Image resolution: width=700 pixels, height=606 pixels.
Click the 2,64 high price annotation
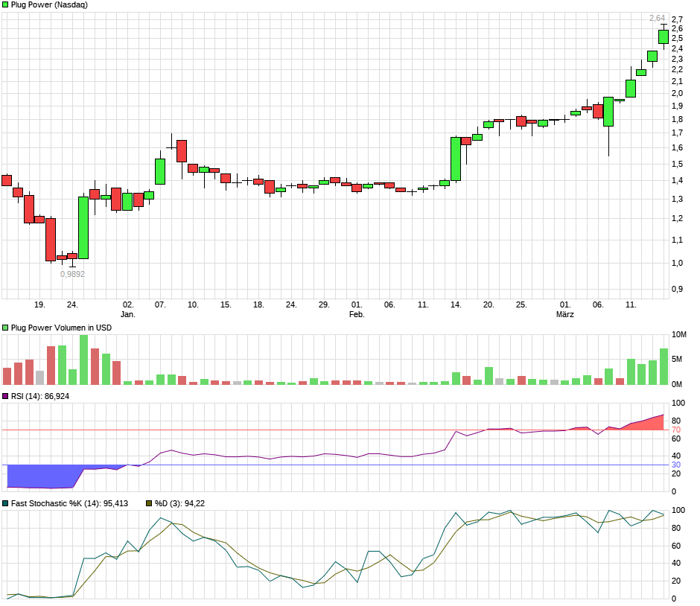[x=657, y=19]
